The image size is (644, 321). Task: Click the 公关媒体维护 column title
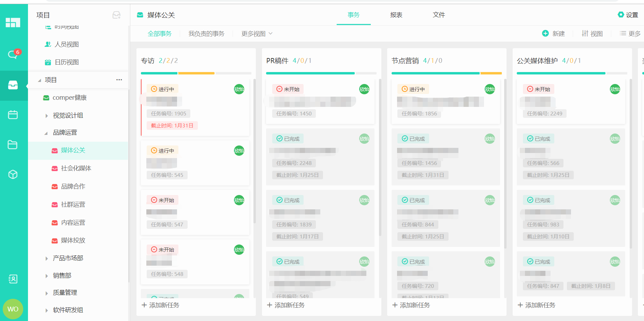click(x=537, y=61)
